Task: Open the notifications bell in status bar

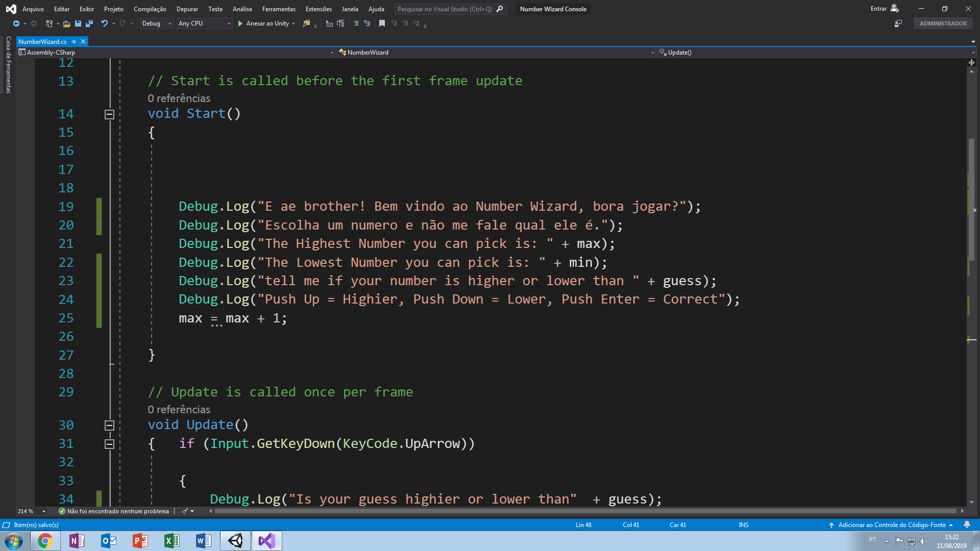Action: click(967, 524)
